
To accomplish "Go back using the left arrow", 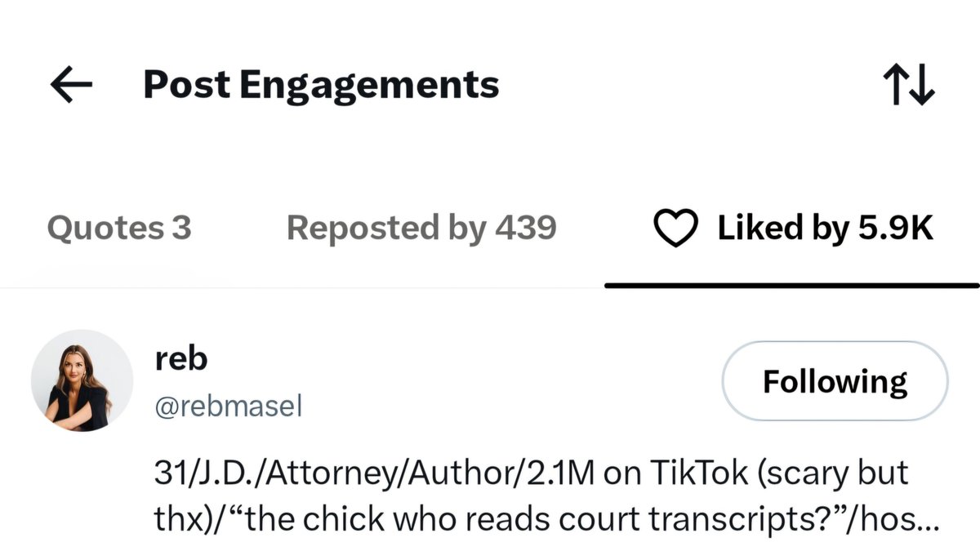I will tap(71, 85).
